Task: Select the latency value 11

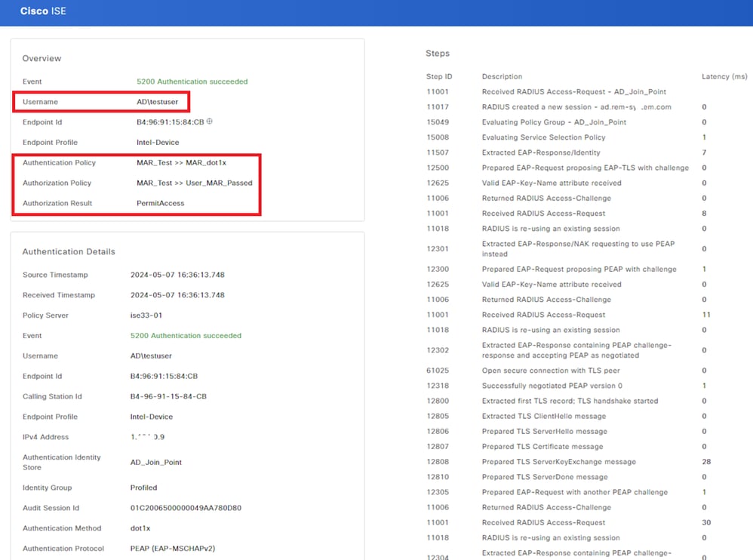Action: 706,315
